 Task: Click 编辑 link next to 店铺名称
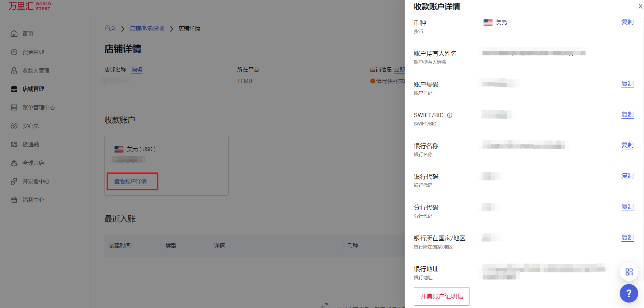point(137,70)
